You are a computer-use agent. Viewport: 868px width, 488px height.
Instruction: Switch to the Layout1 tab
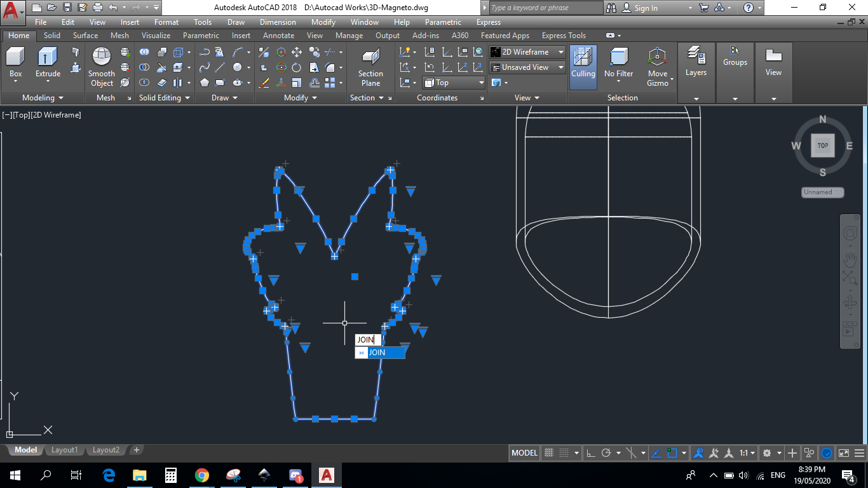(64, 450)
